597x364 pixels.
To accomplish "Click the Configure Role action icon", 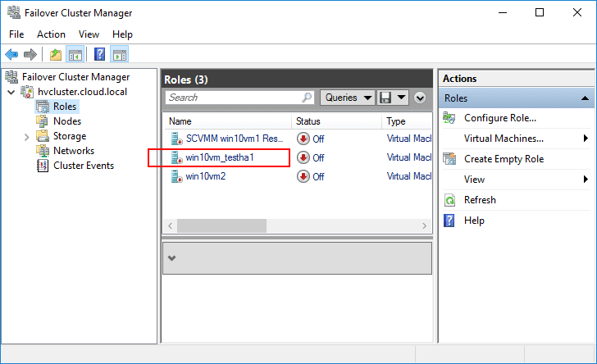I will [x=449, y=118].
